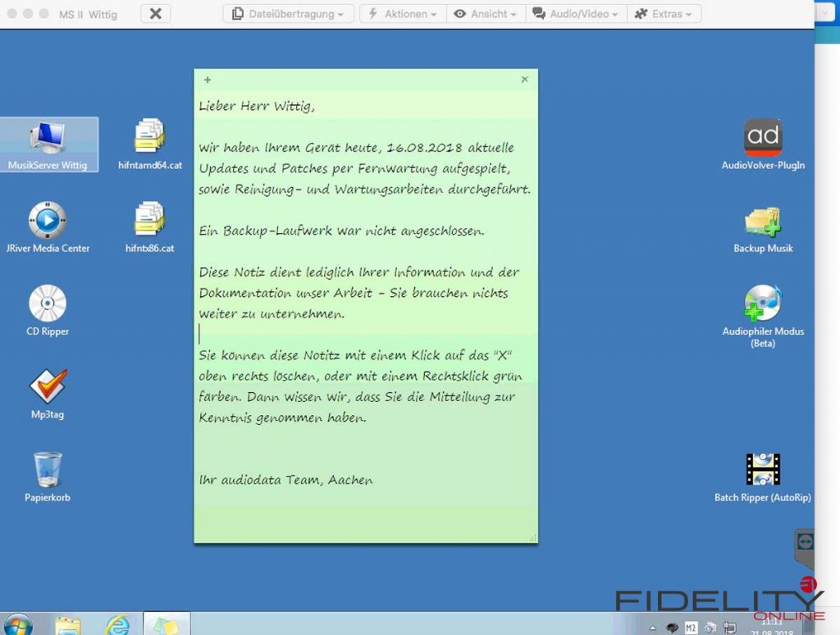
Task: Click the Mp3tag desktop icon
Action: point(48,387)
